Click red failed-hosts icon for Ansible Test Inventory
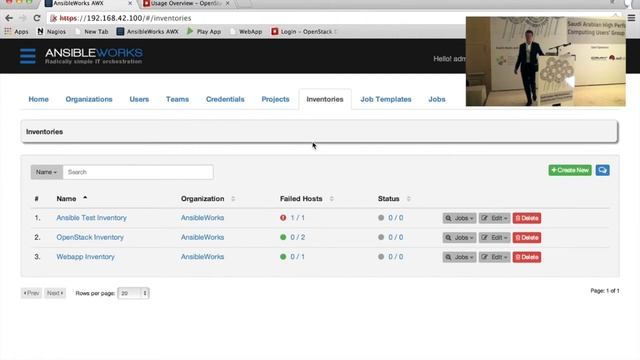This screenshot has width=640, height=360. [283, 218]
